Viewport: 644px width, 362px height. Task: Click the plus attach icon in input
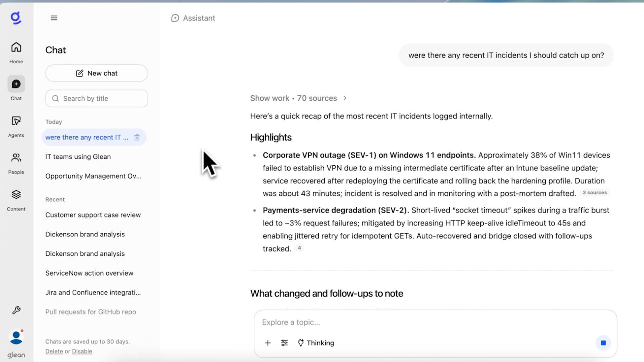tap(267, 343)
